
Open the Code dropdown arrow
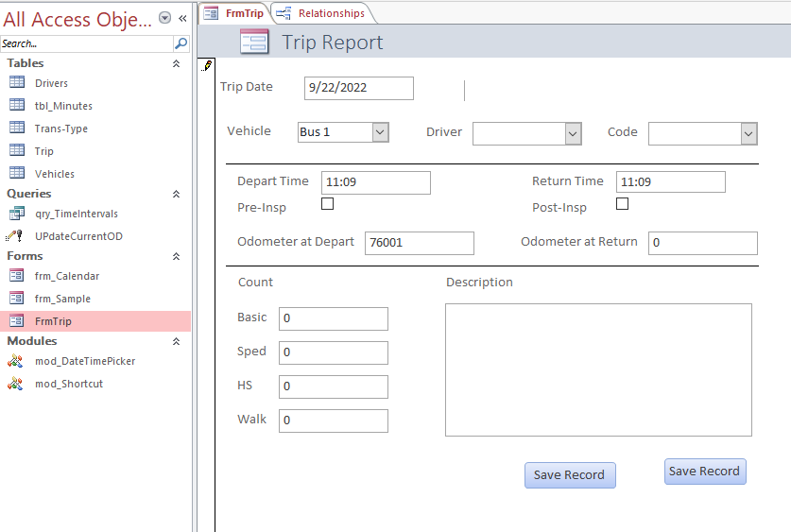pyautogui.click(x=748, y=134)
